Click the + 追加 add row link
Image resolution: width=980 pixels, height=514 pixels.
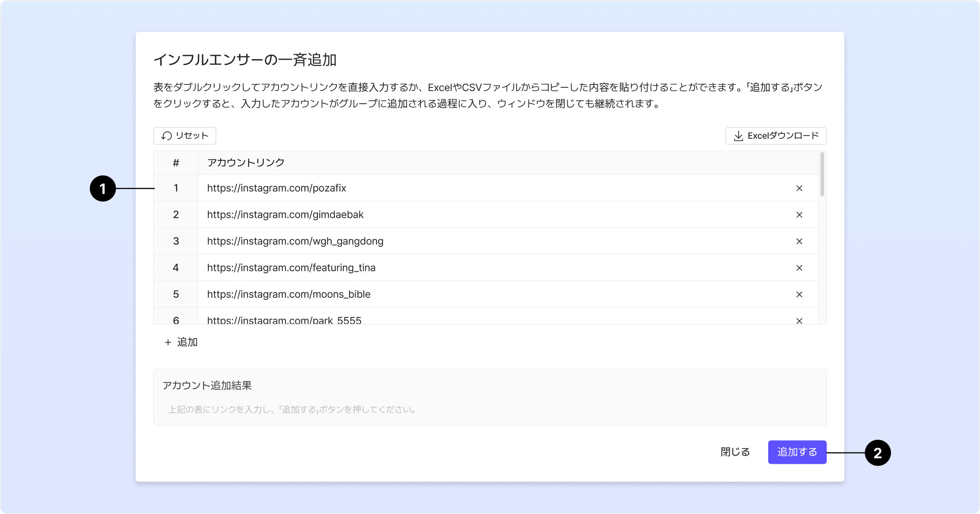[x=181, y=342]
